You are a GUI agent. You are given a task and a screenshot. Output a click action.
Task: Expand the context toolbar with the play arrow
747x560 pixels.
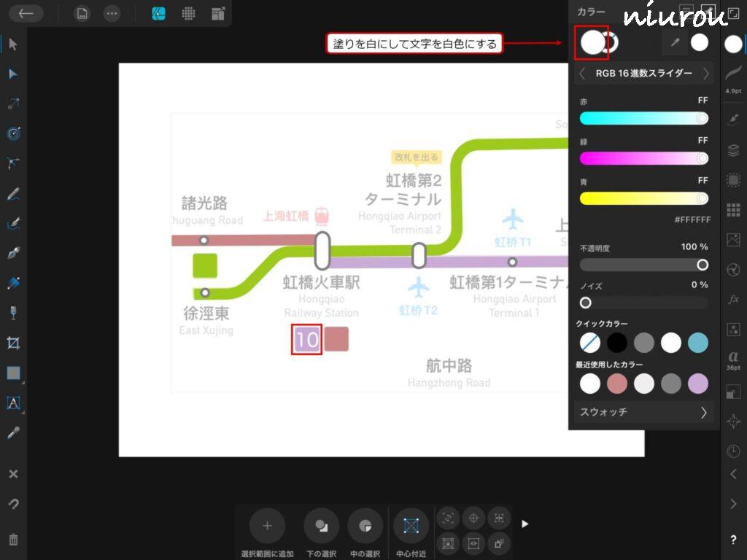(x=525, y=524)
